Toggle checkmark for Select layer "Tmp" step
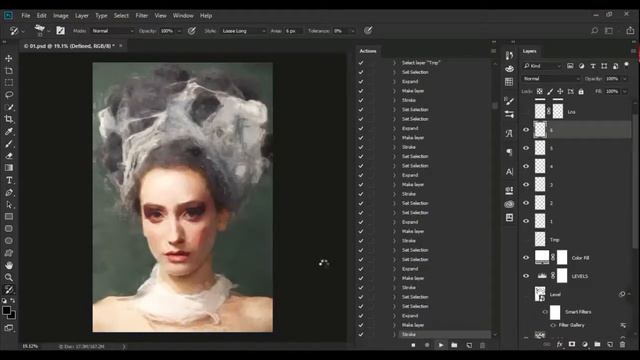The height and width of the screenshot is (360, 640). tap(361, 63)
